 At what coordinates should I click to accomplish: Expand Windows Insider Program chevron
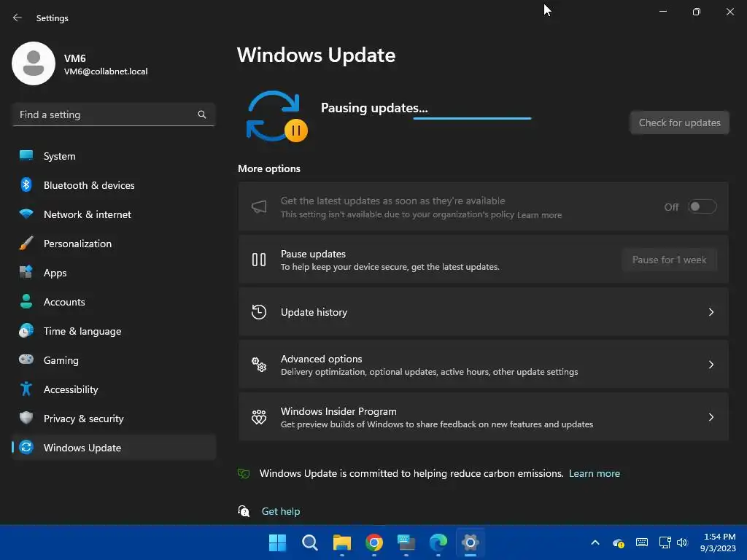point(711,417)
